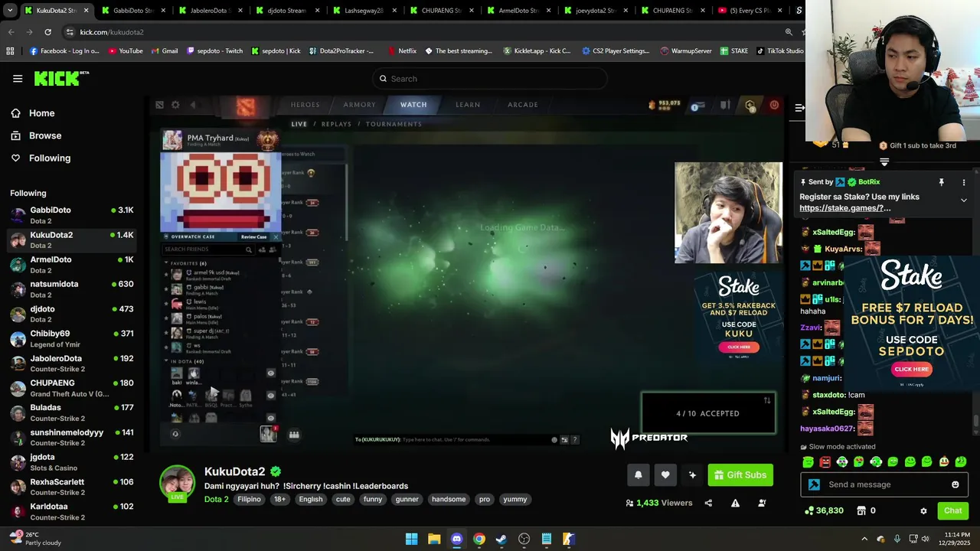Viewport: 980px width, 551px height.
Task: Toggle follow with the heart button
Action: (x=665, y=475)
